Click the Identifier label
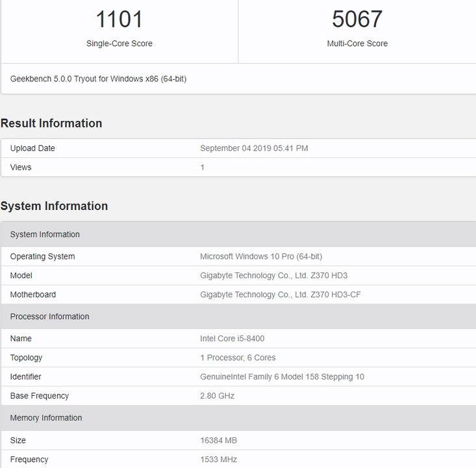The height and width of the screenshot is (468, 476). click(x=25, y=377)
